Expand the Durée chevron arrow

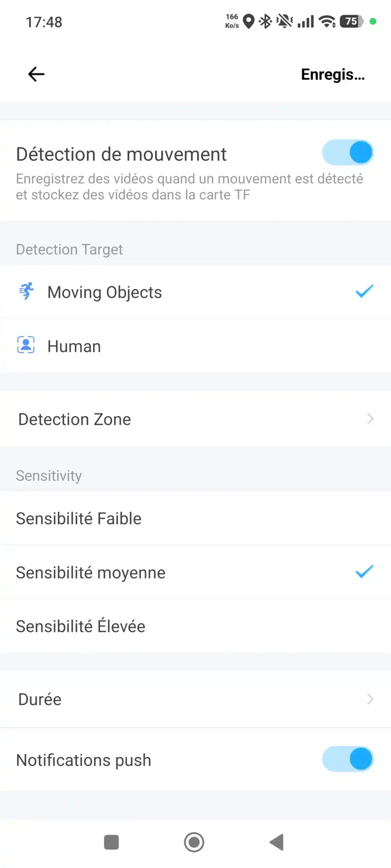(x=370, y=699)
